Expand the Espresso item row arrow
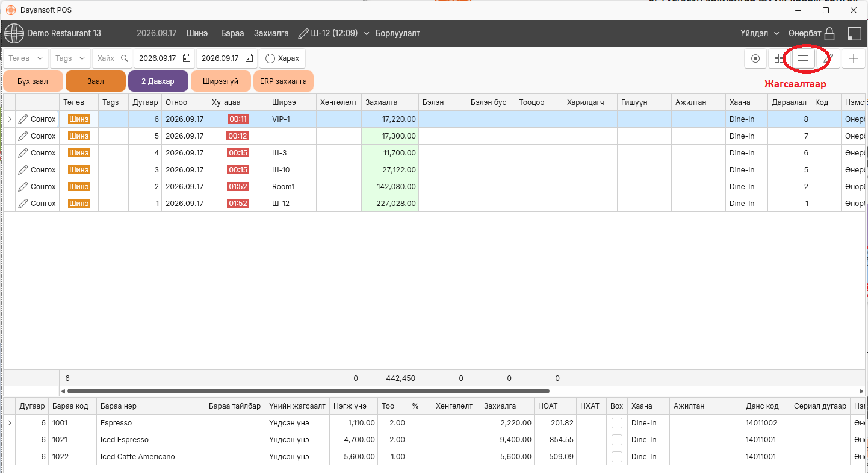 (x=9, y=423)
